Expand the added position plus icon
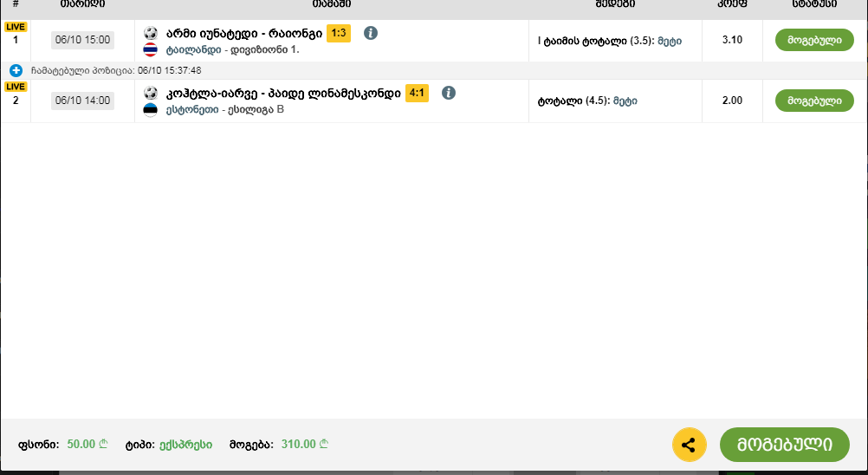 (x=16, y=70)
